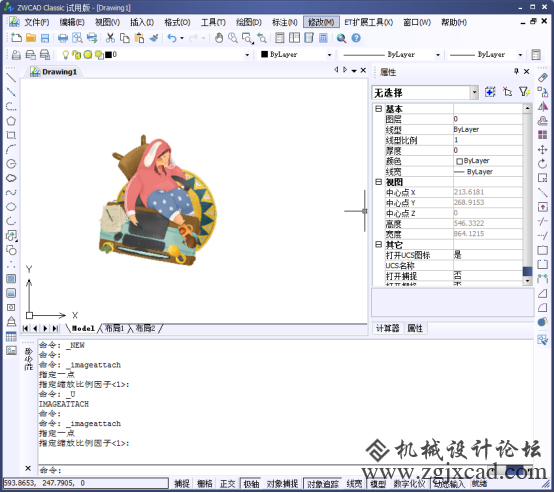Open the 修改(M) menu

coord(321,22)
